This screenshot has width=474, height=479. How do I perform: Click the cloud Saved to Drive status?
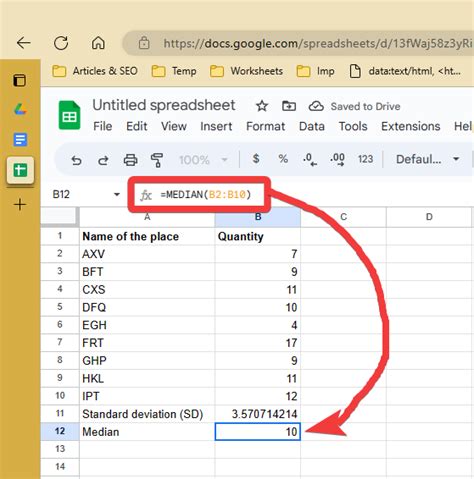coord(354,106)
